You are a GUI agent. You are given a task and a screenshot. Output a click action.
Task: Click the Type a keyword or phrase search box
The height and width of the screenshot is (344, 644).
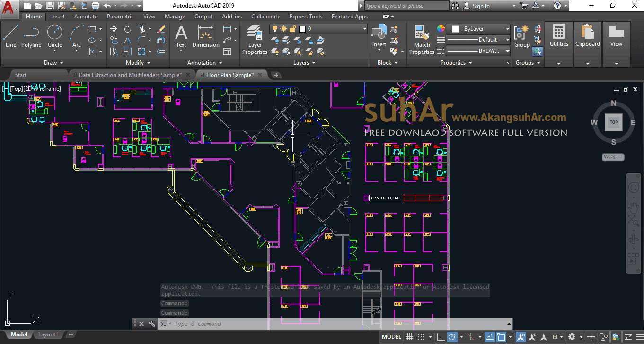(x=406, y=6)
